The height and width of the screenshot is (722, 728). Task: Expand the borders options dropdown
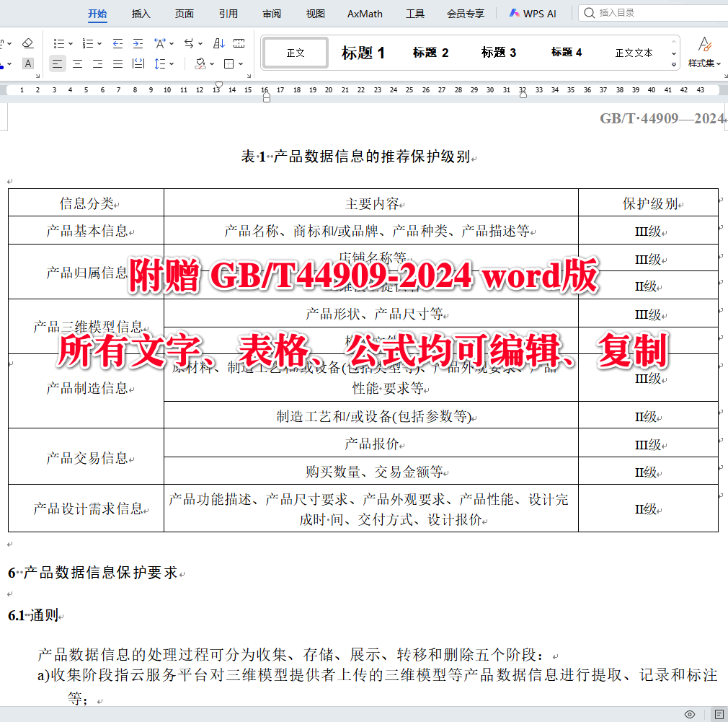(240, 63)
